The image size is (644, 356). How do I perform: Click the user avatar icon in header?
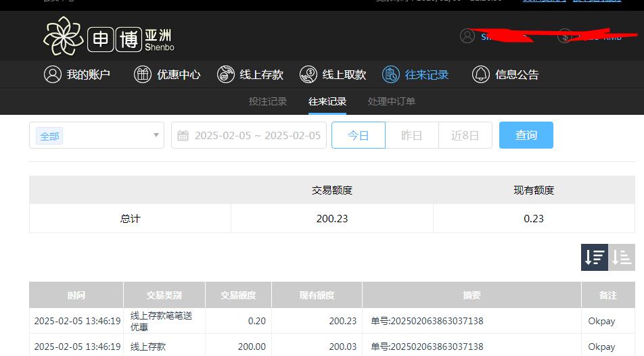tap(467, 36)
